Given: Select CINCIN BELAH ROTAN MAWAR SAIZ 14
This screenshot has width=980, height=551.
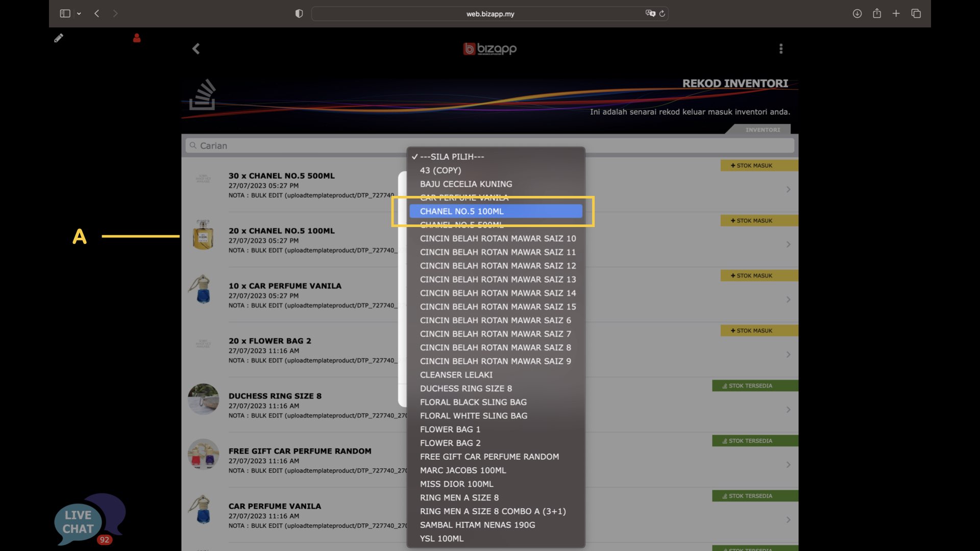Looking at the screenshot, I should point(496,293).
